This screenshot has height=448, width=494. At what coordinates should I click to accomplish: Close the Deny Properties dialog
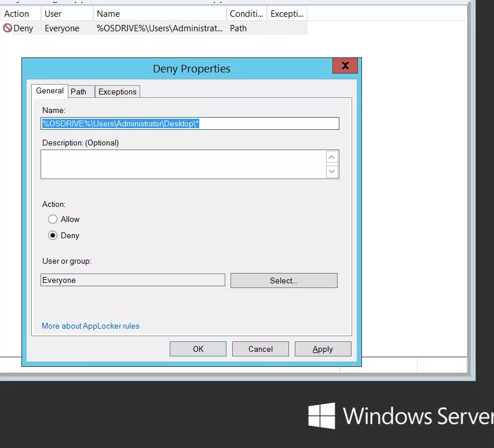(x=345, y=65)
